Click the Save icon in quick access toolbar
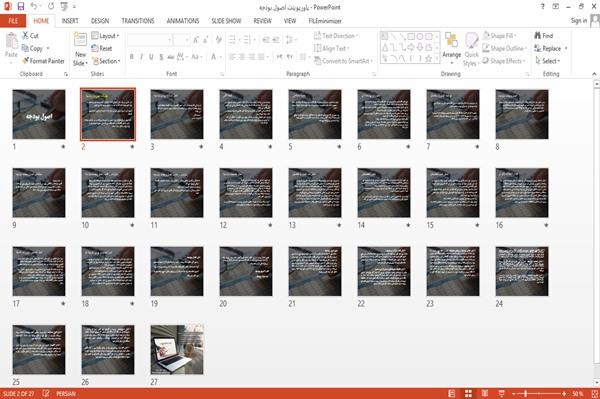 21,7
